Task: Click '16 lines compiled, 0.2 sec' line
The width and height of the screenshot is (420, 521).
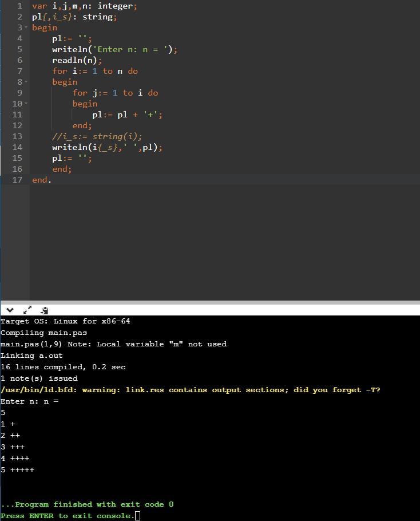Action: coord(63,367)
